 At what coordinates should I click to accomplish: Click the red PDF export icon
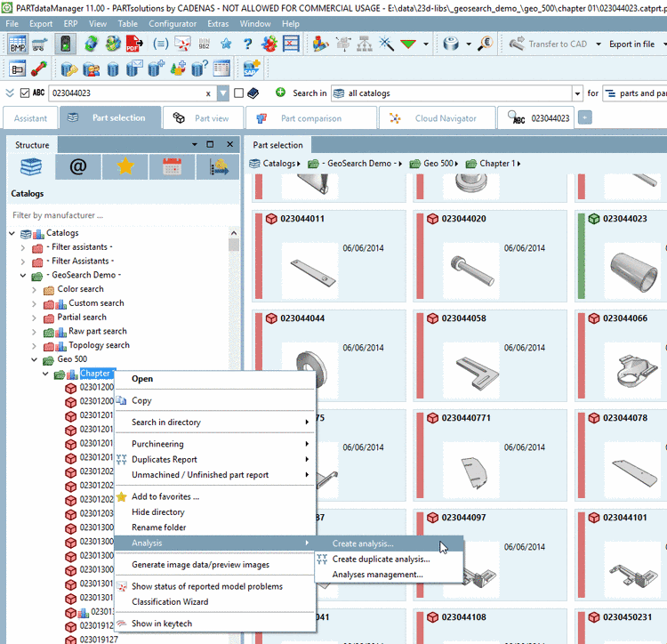(135, 44)
